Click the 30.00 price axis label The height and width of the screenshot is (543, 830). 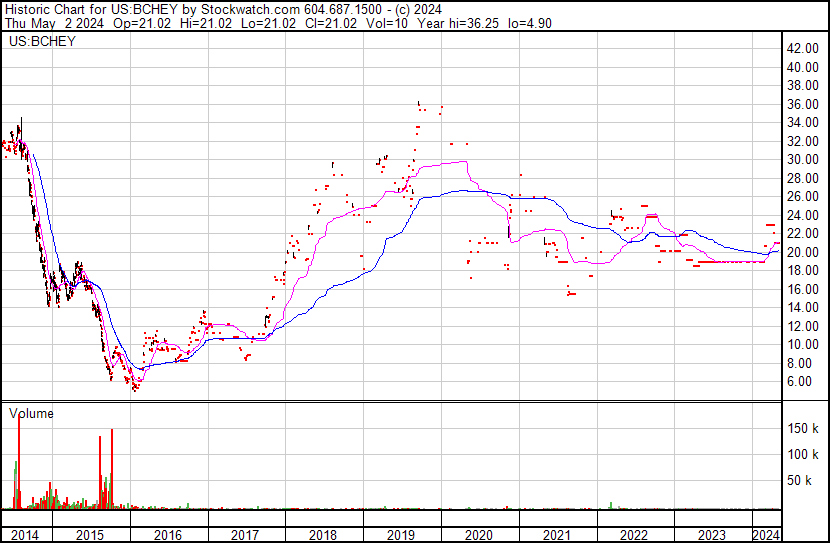804,159
